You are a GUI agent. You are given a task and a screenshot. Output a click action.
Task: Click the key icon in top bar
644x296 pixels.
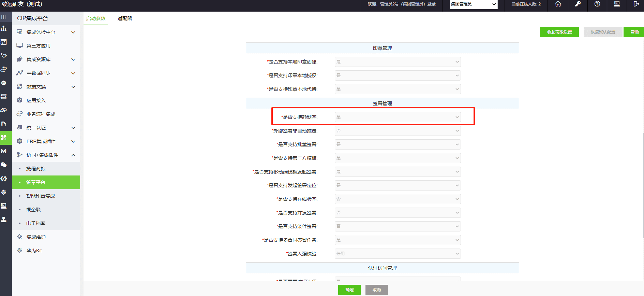578,4
